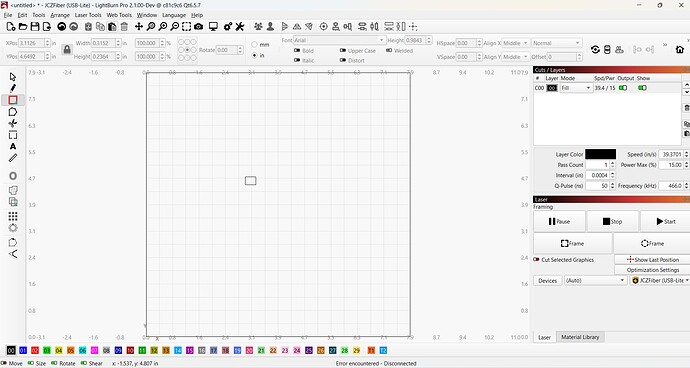
Task: Toggle Show switch for layer C00
Action: (x=642, y=88)
